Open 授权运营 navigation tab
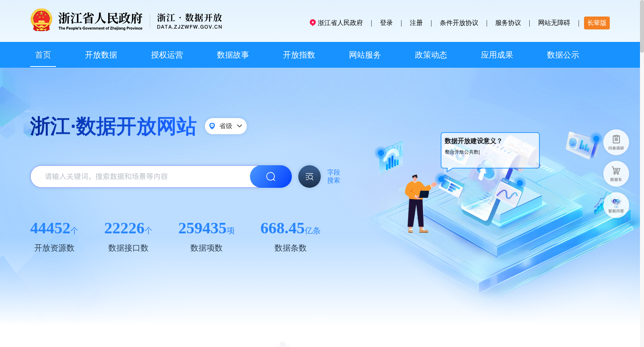The width and height of the screenshot is (644, 347). [167, 55]
